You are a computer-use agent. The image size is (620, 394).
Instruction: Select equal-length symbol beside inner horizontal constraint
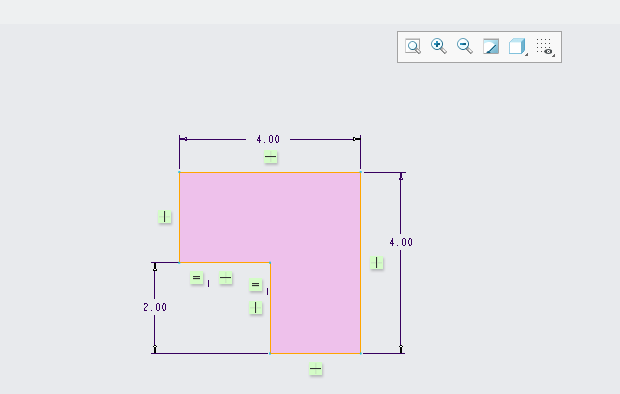tap(197, 278)
